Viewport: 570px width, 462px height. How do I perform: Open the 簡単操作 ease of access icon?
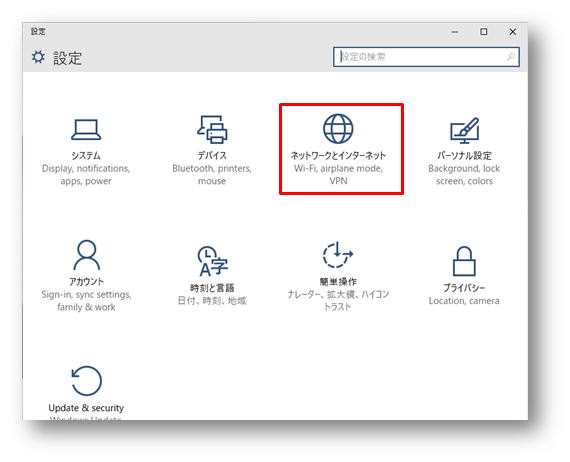coord(338,255)
